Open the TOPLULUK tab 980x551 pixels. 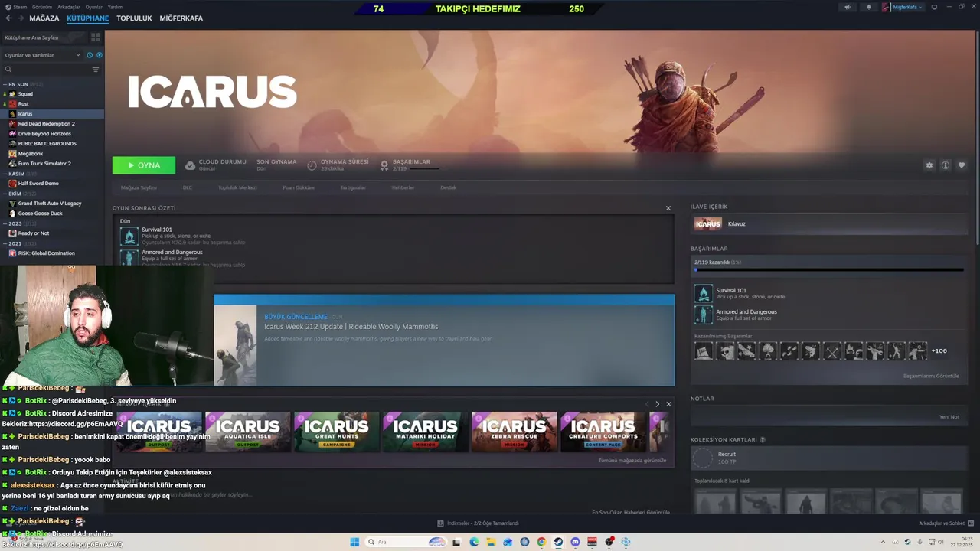(x=134, y=18)
